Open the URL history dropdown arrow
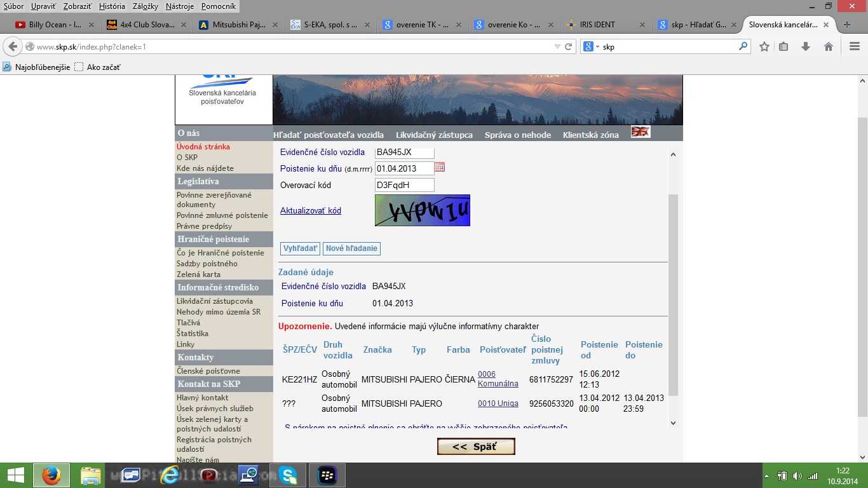This screenshot has width=868, height=488. click(557, 46)
